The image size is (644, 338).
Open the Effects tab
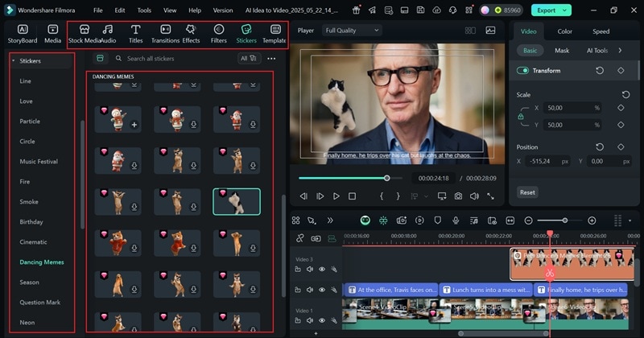point(191,34)
